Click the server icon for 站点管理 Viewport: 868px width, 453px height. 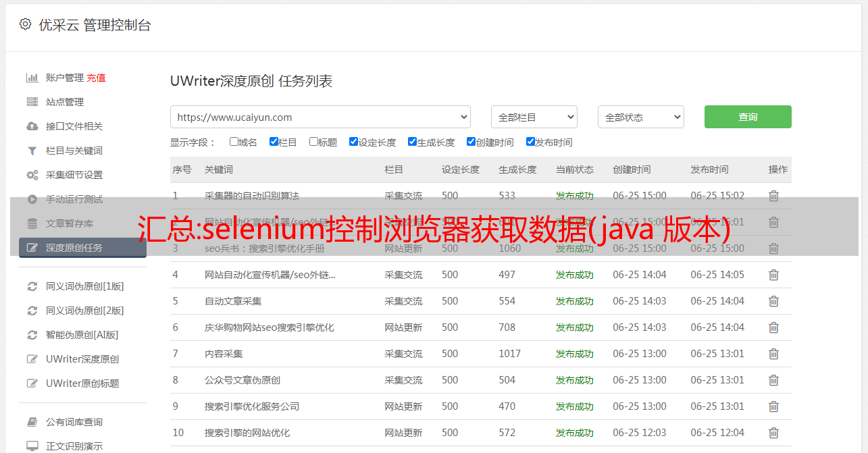[x=32, y=102]
